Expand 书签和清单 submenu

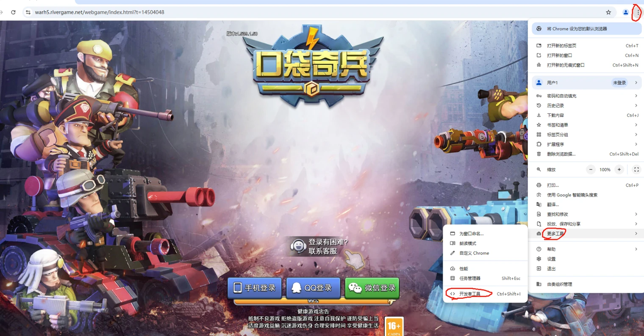point(587,125)
